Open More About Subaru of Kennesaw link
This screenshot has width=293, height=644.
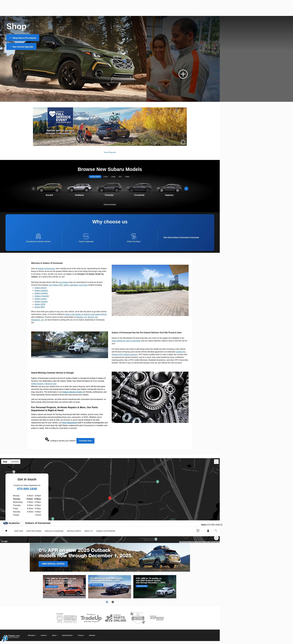coord(181,237)
